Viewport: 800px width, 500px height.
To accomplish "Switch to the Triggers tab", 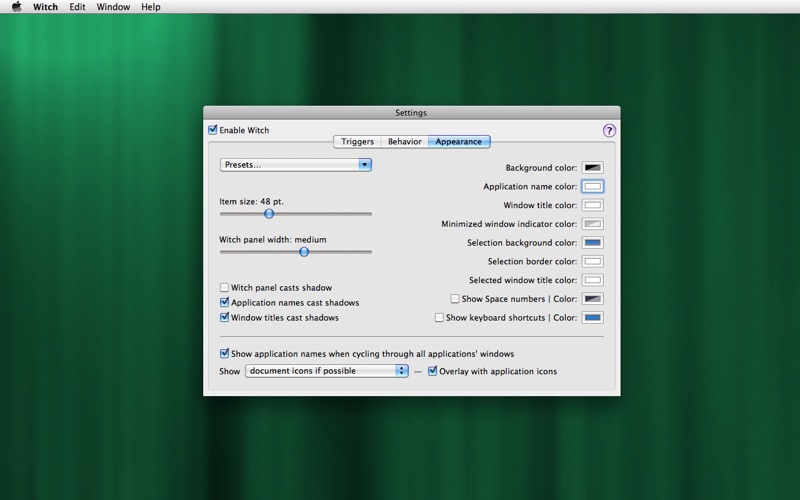I will pos(357,142).
